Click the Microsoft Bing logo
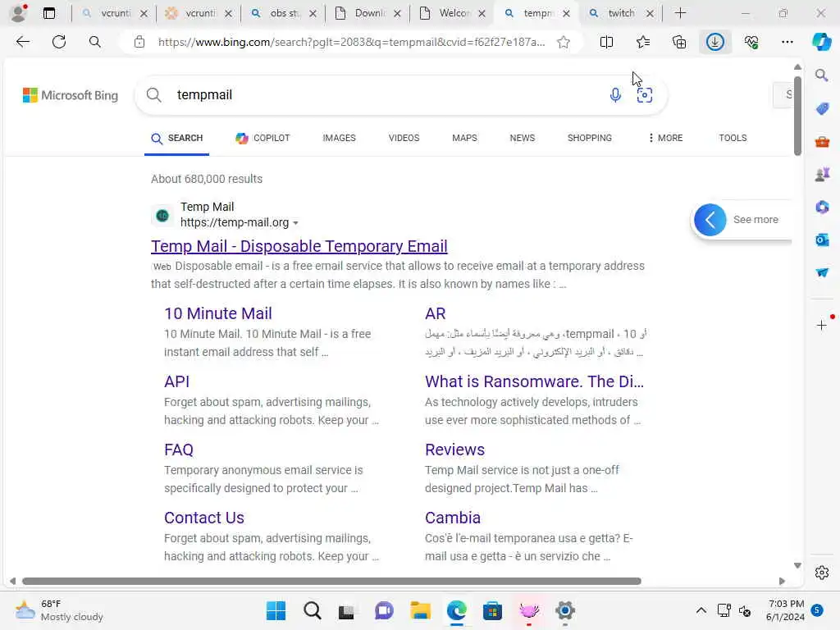This screenshot has height=630, width=840. (71, 95)
